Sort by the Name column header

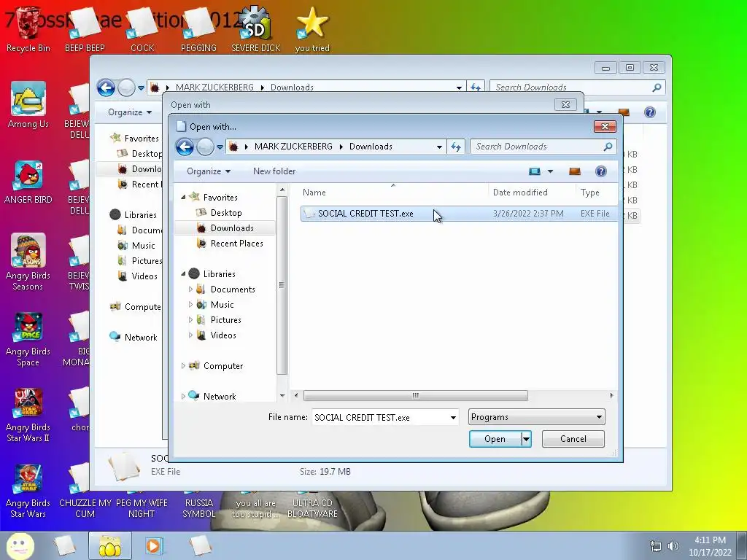coord(393,192)
